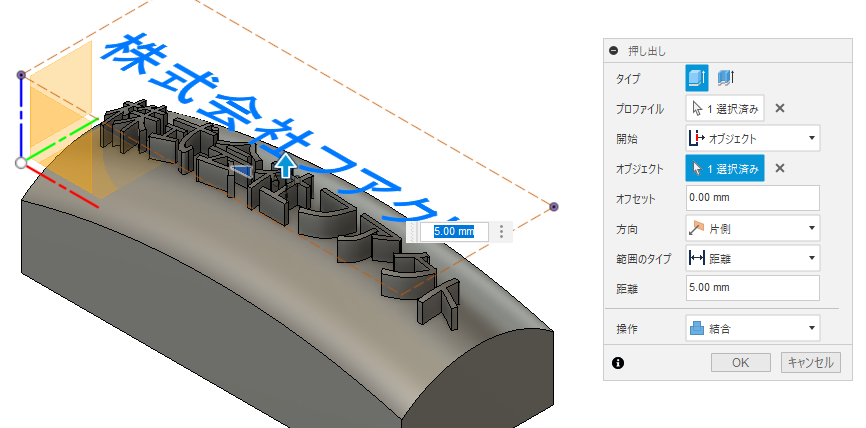866x428 pixels.
Task: Click オブジェクト 1 選択済み selection button
Action: click(x=725, y=168)
